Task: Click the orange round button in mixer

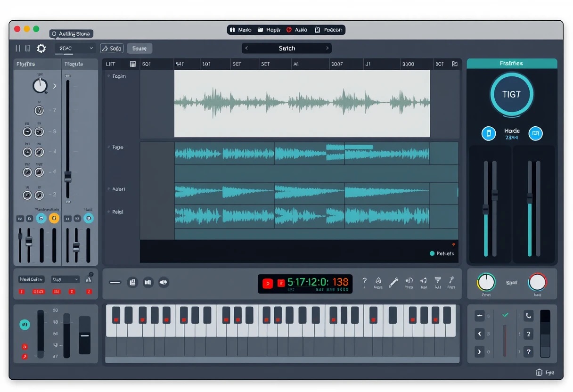Action: [x=54, y=218]
